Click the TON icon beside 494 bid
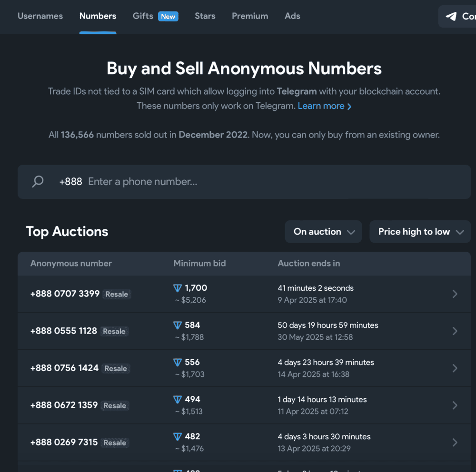 (178, 400)
